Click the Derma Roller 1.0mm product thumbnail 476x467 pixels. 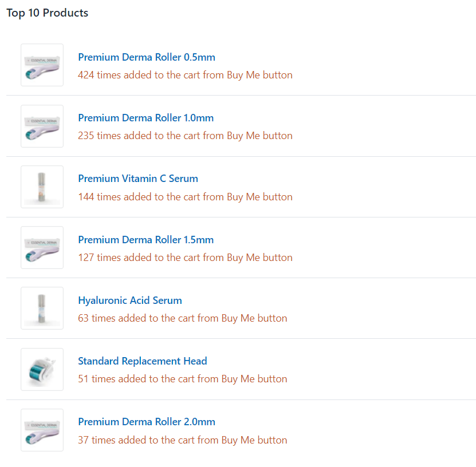[42, 126]
